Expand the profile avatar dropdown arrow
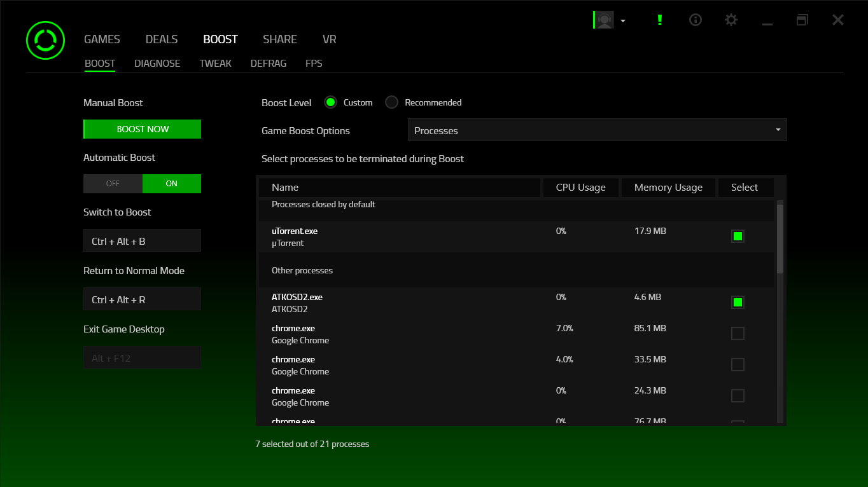 pyautogui.click(x=622, y=20)
